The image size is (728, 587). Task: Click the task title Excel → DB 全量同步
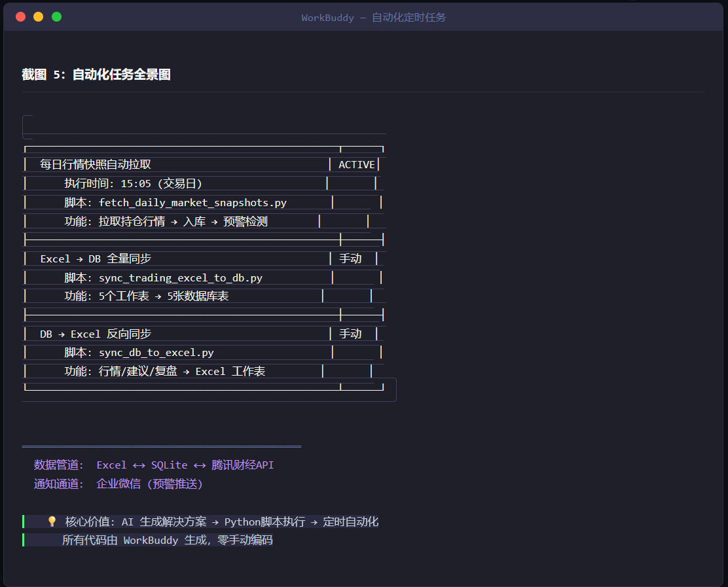pyautogui.click(x=96, y=258)
